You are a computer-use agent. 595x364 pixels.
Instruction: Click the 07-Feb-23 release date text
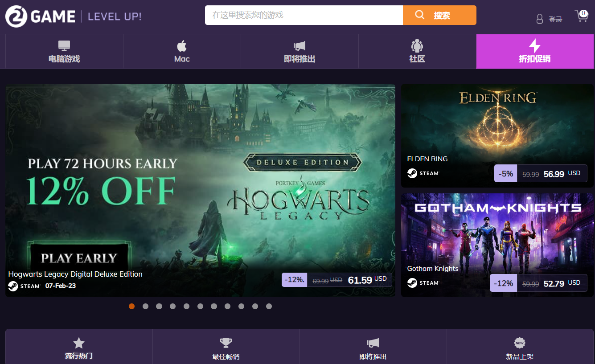61,286
